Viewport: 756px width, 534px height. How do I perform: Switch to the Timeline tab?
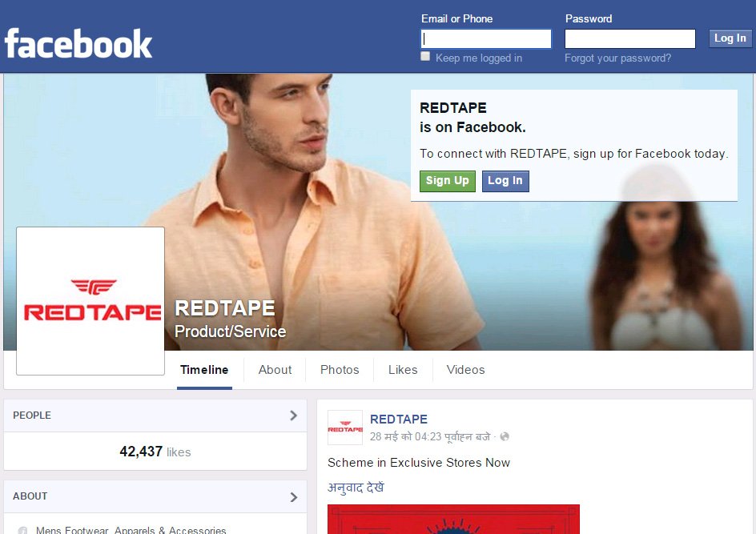204,370
